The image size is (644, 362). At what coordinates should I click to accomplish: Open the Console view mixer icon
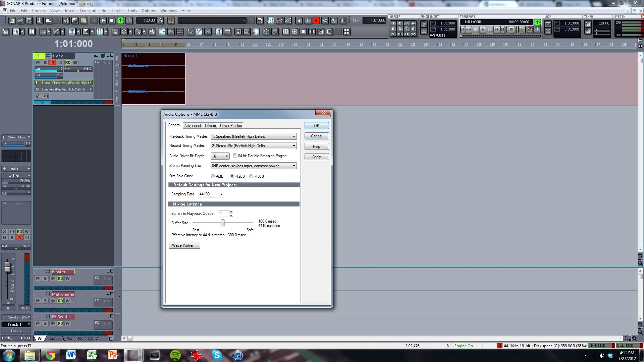[x=66, y=20]
